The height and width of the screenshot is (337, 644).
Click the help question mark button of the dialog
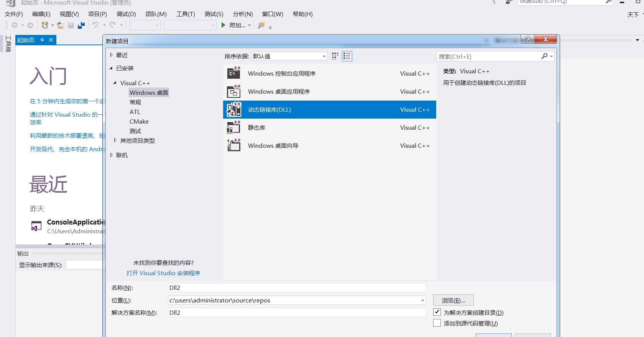tap(528, 39)
